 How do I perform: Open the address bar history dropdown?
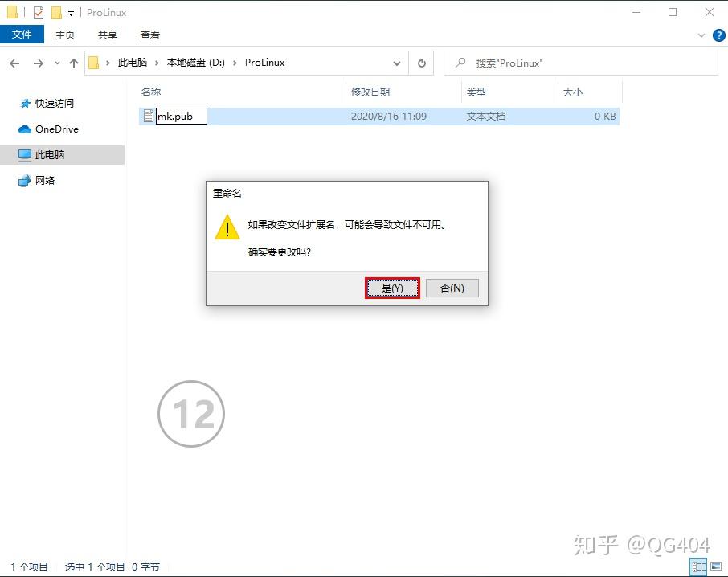coord(397,63)
